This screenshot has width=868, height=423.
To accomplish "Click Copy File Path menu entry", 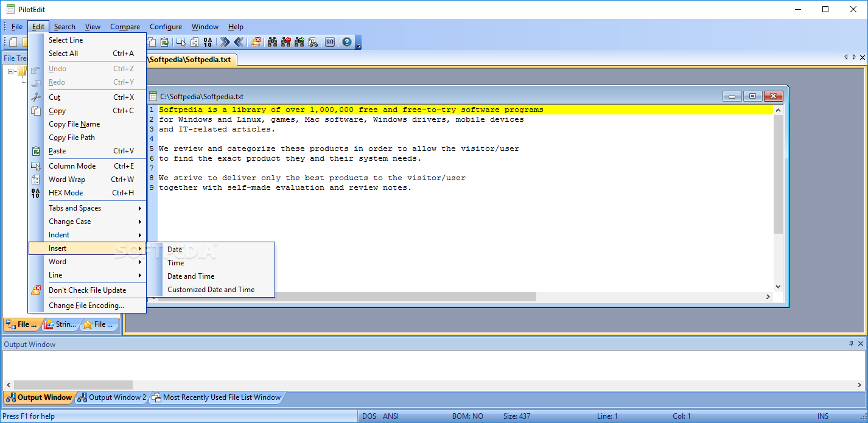I will pos(87,138).
